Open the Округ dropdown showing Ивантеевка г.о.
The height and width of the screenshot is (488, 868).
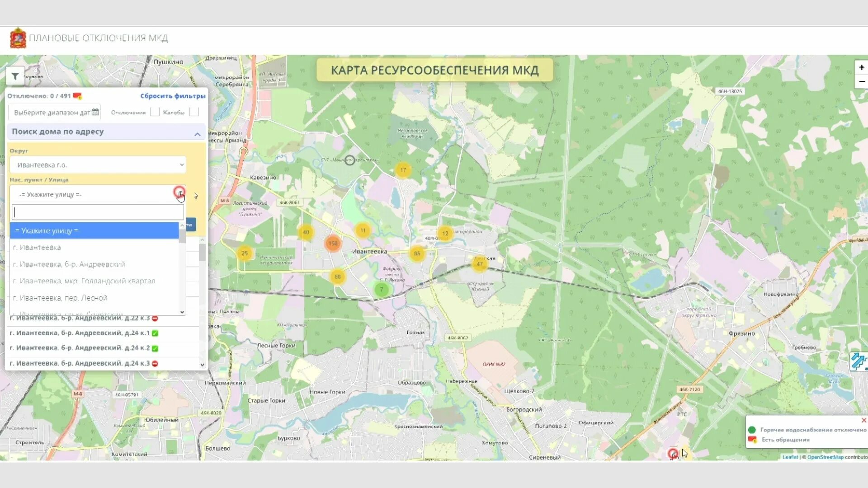(98, 165)
